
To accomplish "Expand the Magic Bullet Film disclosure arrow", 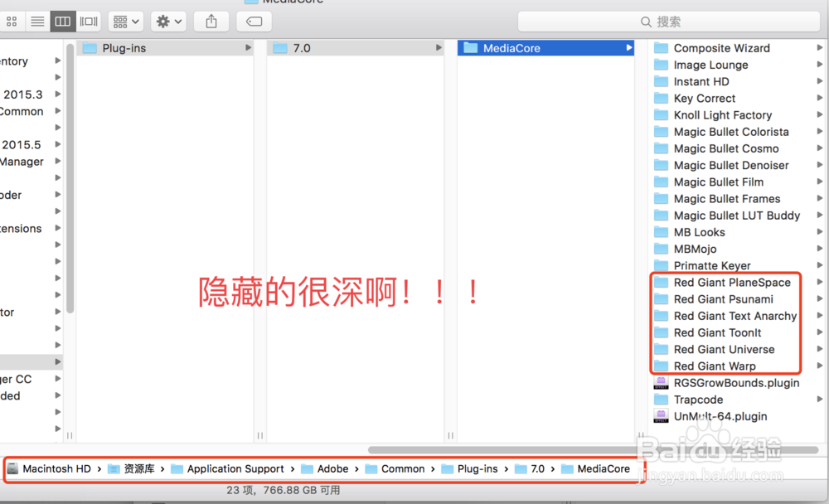I will click(x=820, y=182).
